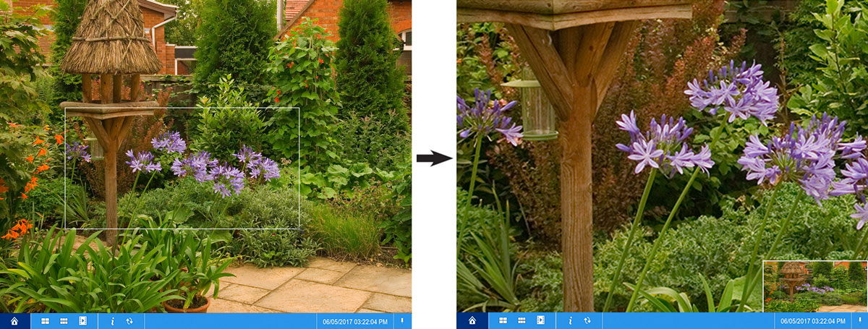Click the refresh arrows icon in left view
The height and width of the screenshot is (329, 868).
click(x=130, y=320)
